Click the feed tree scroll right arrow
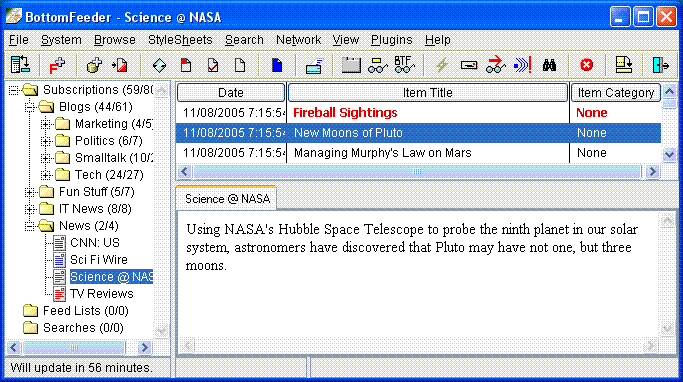 coord(144,348)
